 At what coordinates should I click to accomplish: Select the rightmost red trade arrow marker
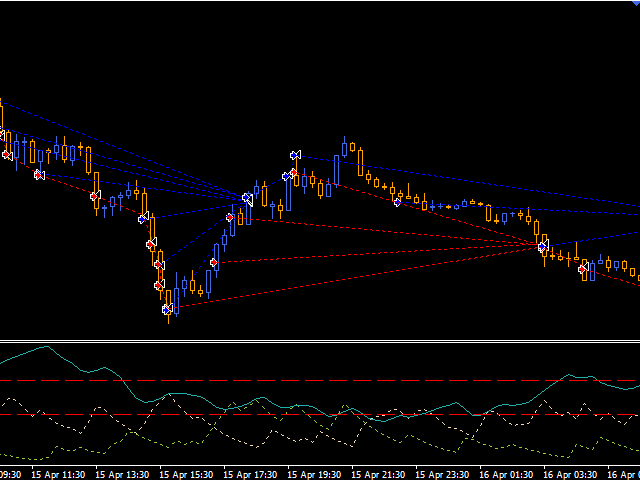pos(583,268)
